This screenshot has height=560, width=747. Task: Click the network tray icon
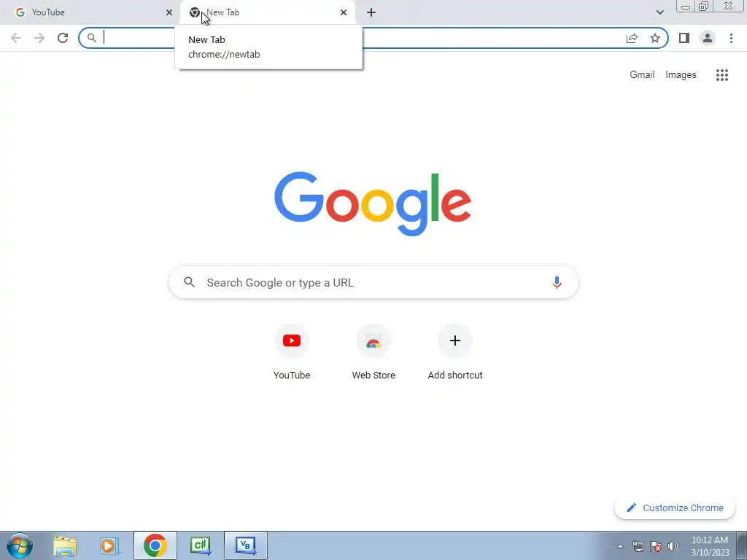(x=638, y=546)
